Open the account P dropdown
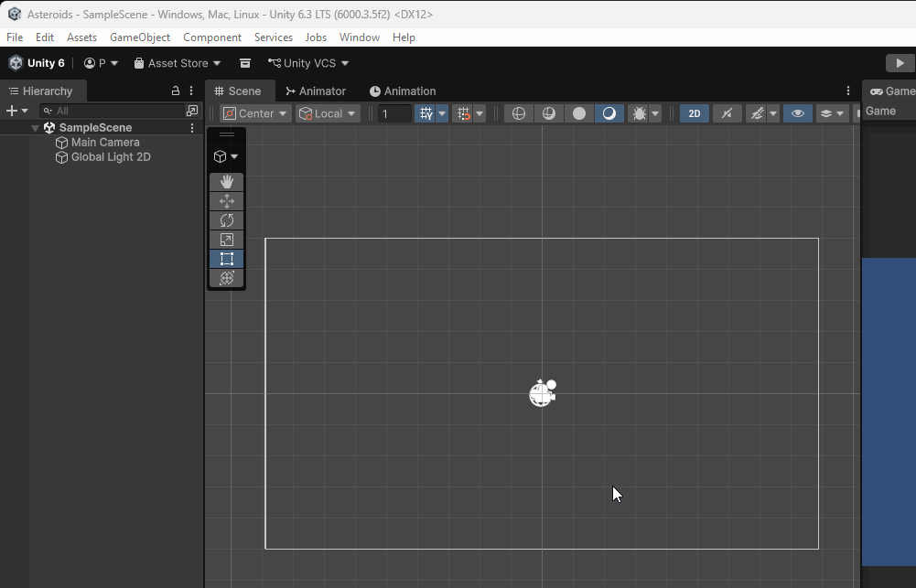 click(x=101, y=63)
